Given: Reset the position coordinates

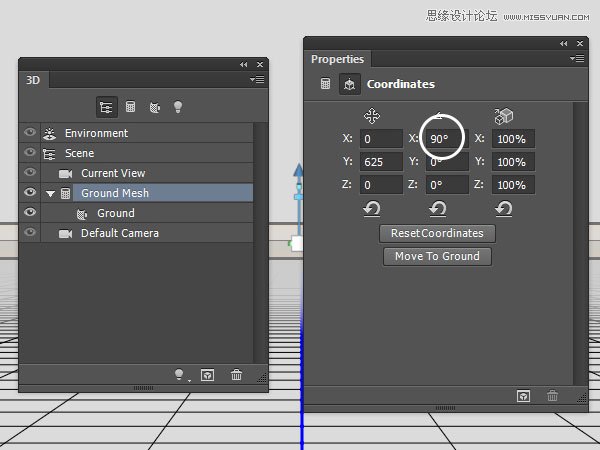Looking at the screenshot, I should click(x=372, y=209).
